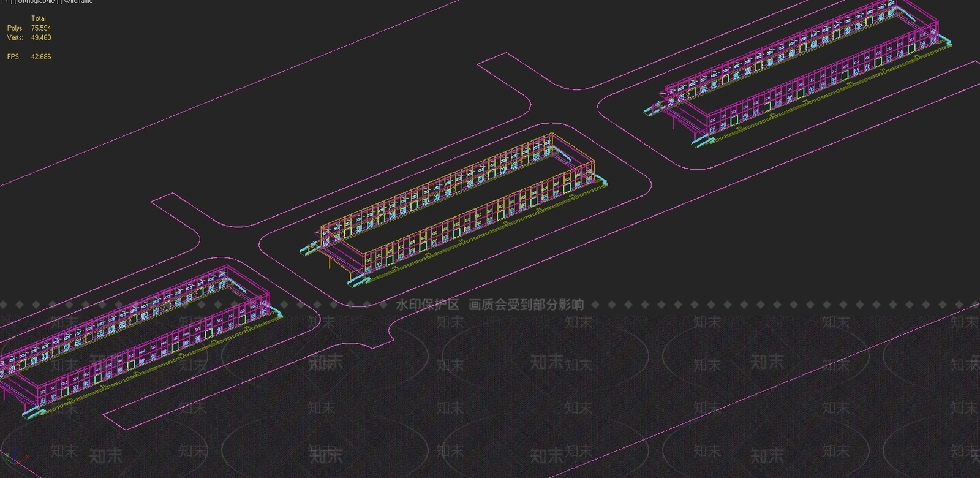The width and height of the screenshot is (980, 478).
Task: Click the Polys count value 75,594
Action: (x=41, y=28)
